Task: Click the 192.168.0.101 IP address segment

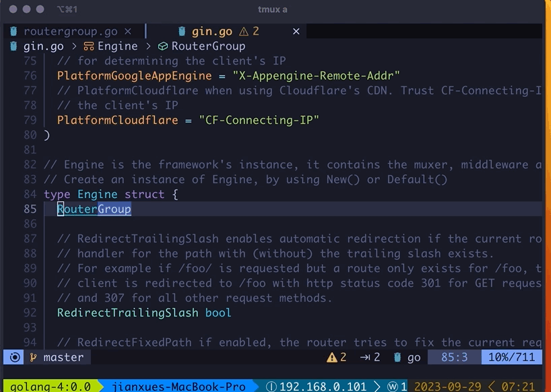Action: tap(323, 387)
